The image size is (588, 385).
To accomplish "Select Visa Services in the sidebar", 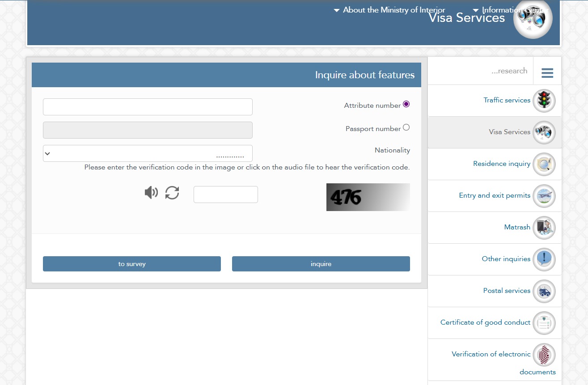I will 509,132.
